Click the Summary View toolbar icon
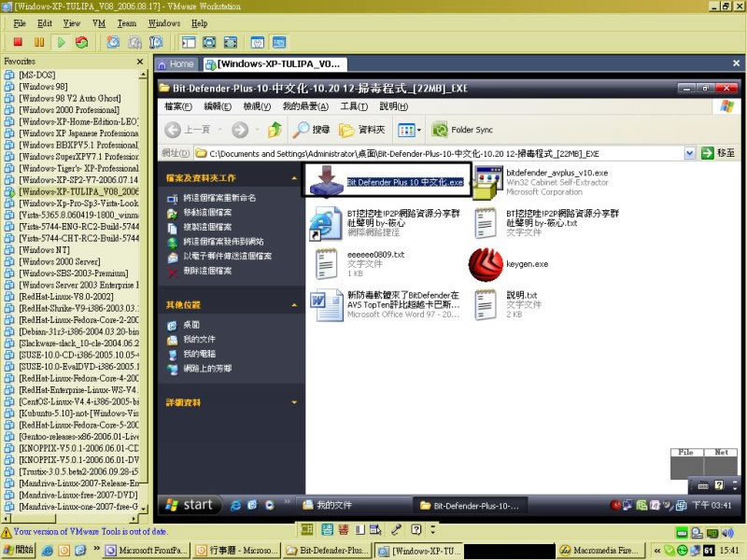This screenshot has height=560, width=747. point(258,42)
